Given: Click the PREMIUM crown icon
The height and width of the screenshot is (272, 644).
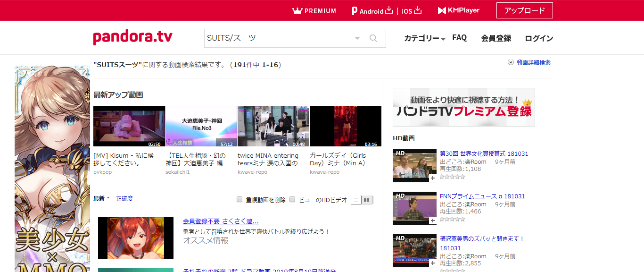Looking at the screenshot, I should (297, 10).
